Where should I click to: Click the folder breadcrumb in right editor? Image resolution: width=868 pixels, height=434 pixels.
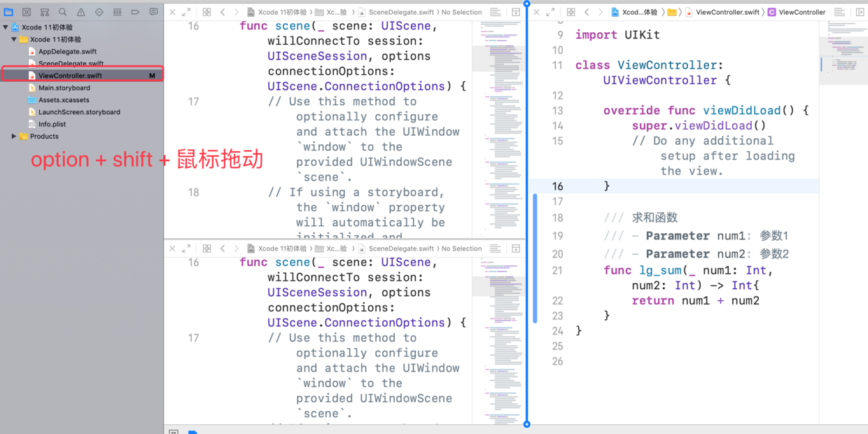[672, 12]
